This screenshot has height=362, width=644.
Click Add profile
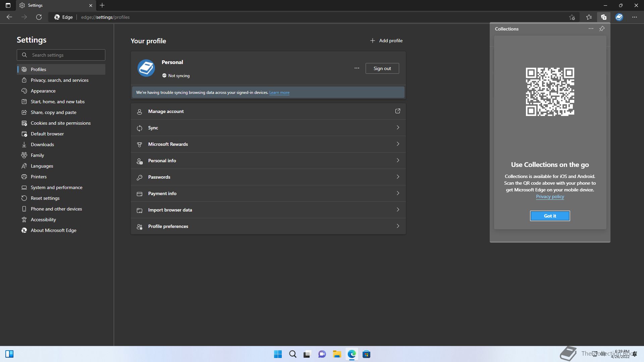[386, 41]
